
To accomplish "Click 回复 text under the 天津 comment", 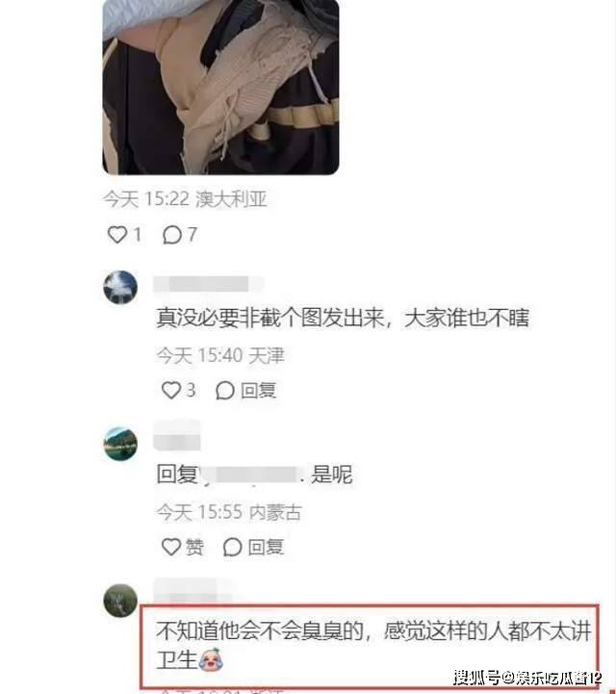I will [x=259, y=391].
